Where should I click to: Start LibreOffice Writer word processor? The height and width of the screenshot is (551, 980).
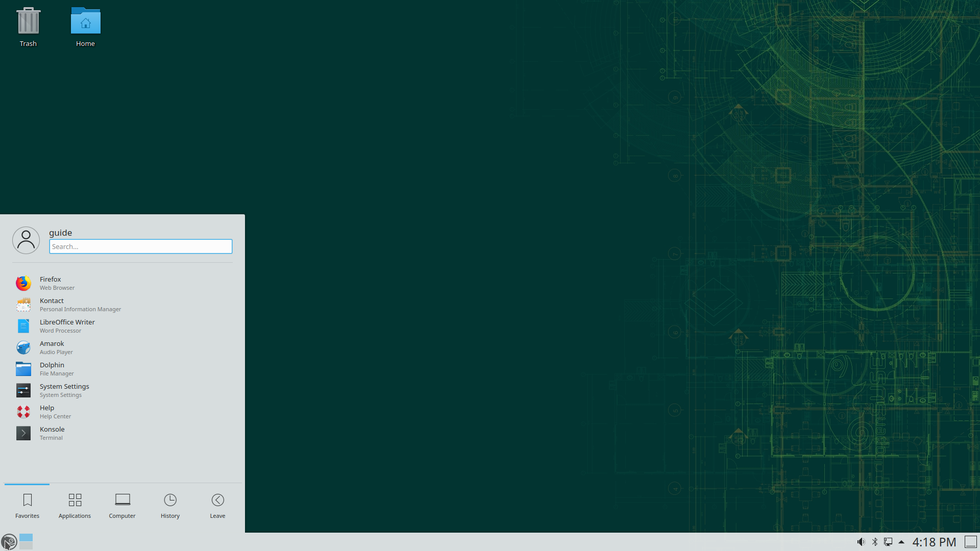coord(67,326)
